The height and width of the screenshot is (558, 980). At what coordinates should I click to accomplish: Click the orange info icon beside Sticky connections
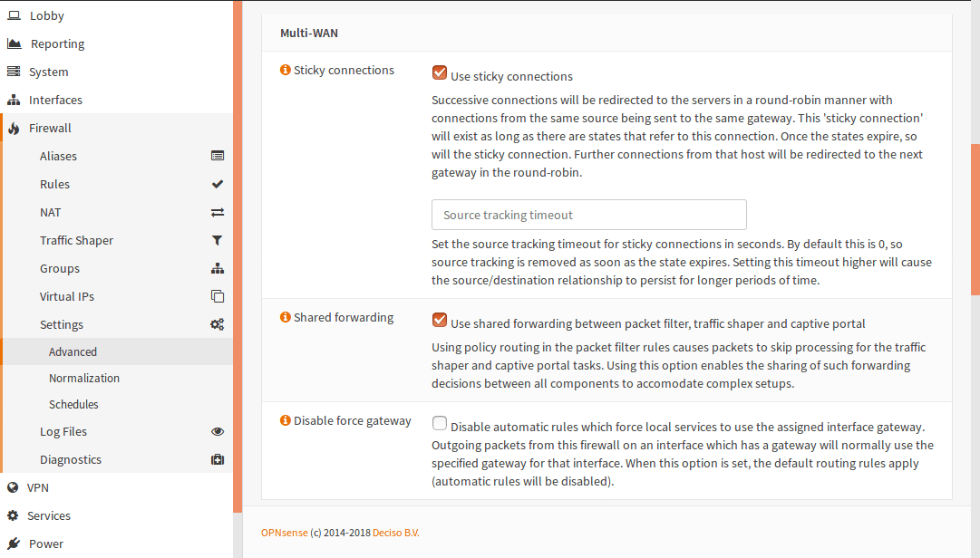286,71
